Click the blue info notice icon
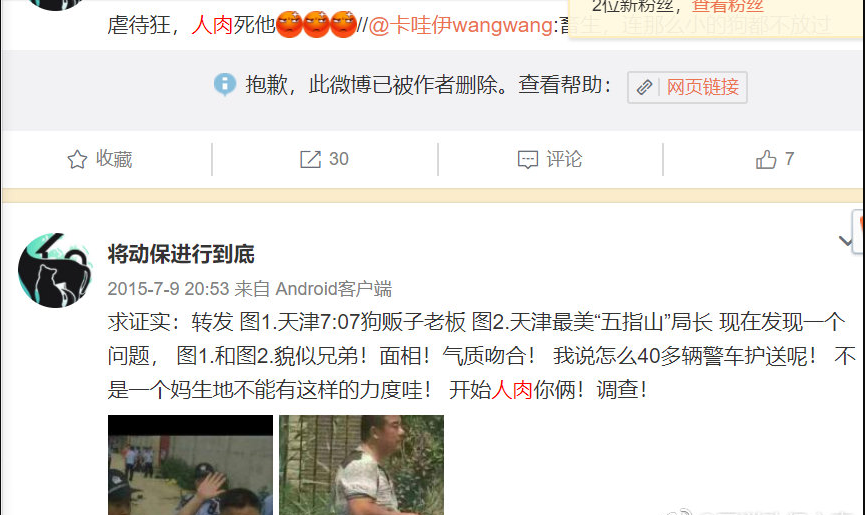The width and height of the screenshot is (865, 515). tap(225, 84)
